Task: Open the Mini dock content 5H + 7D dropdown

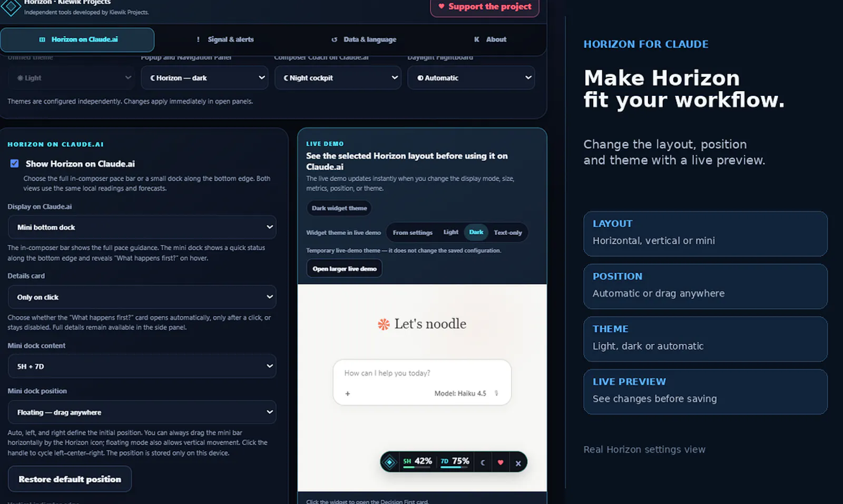Action: pyautogui.click(x=142, y=366)
